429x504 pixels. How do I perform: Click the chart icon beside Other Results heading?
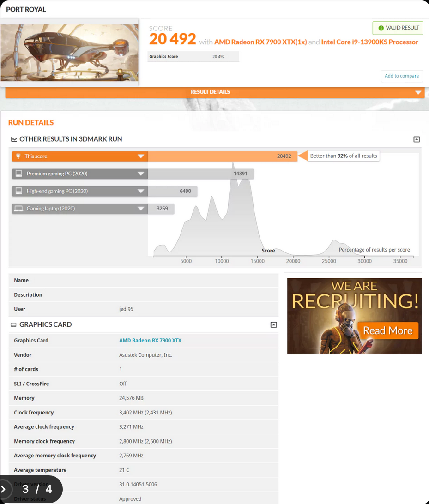(x=14, y=139)
